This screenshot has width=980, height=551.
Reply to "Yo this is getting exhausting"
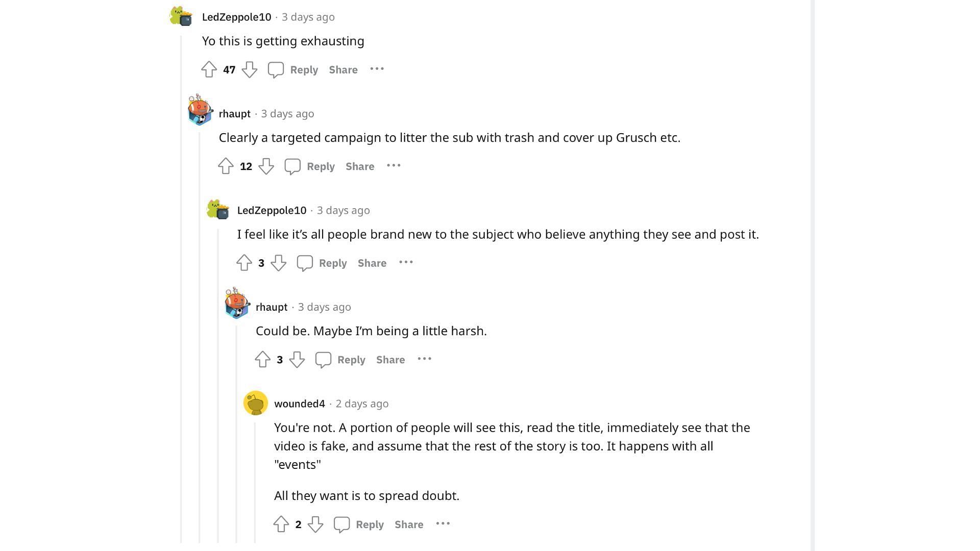(x=293, y=69)
